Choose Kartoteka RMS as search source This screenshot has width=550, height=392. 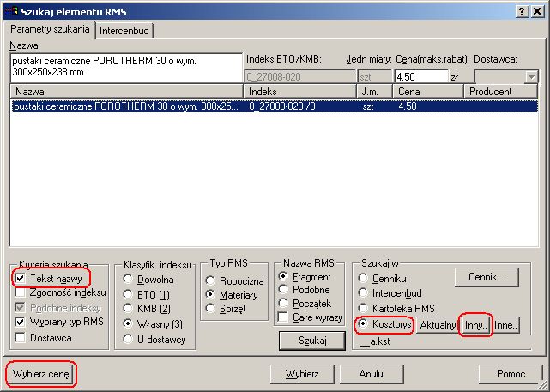coord(364,308)
